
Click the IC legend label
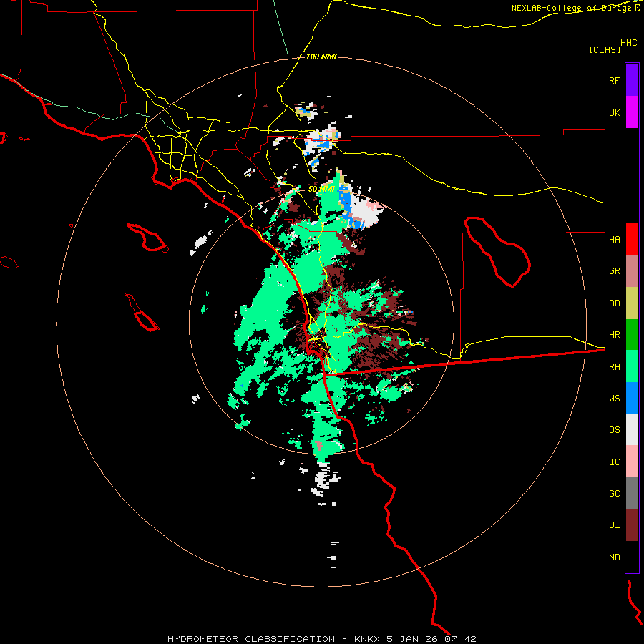click(x=614, y=462)
